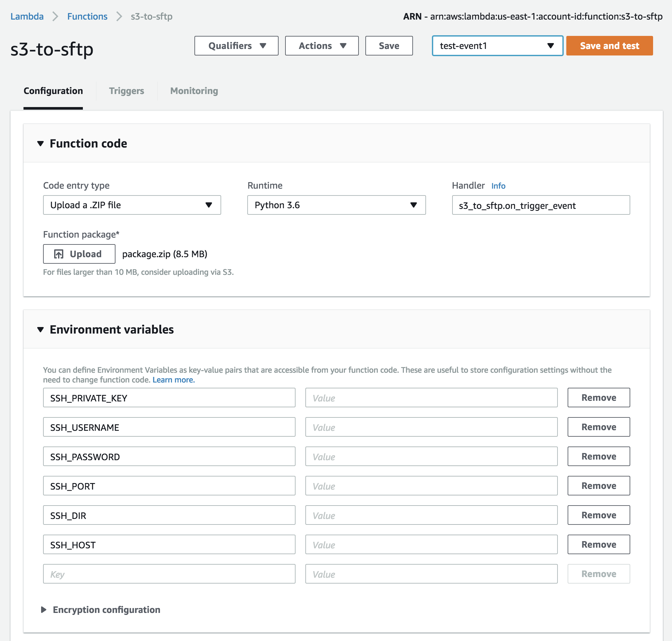Switch to the Triggers tab

tap(126, 91)
